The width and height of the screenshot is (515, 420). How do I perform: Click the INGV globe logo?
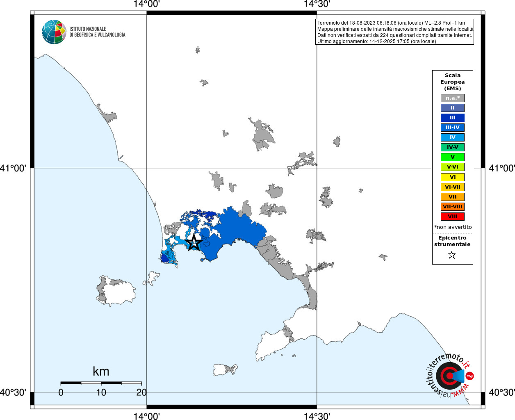[54, 32]
